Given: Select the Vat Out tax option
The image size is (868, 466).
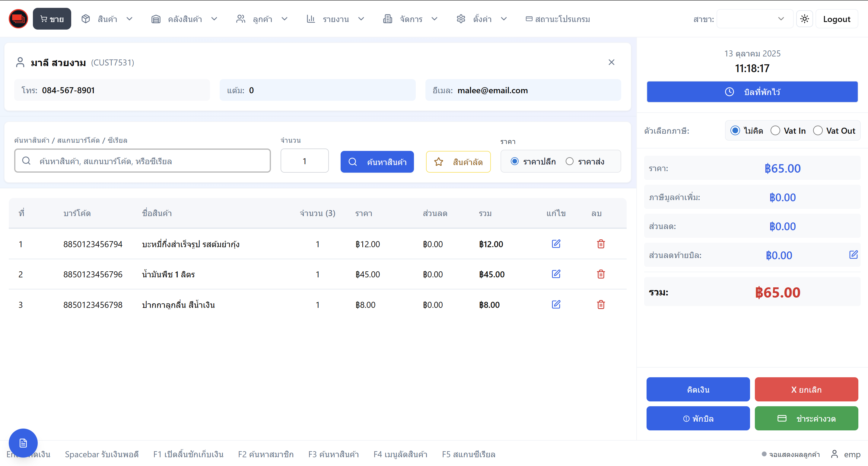Looking at the screenshot, I should tap(818, 131).
